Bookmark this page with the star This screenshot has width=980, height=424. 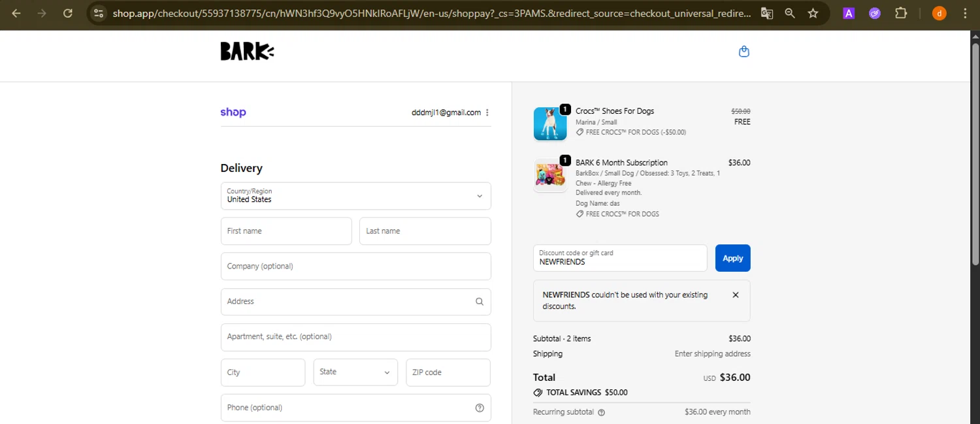click(813, 13)
